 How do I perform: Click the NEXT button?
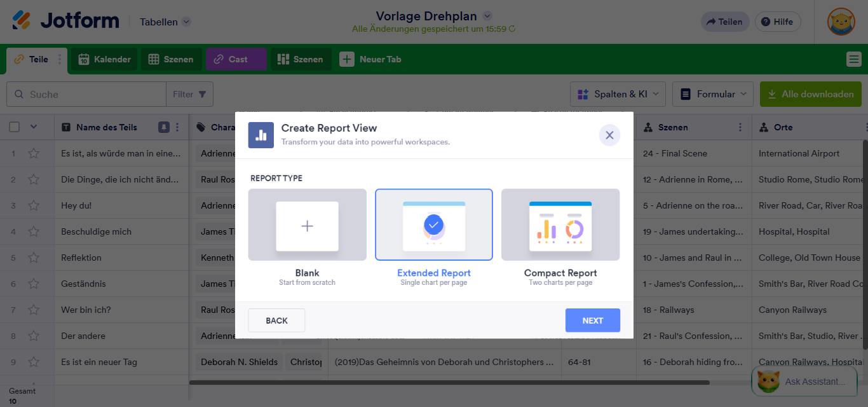[x=592, y=321]
